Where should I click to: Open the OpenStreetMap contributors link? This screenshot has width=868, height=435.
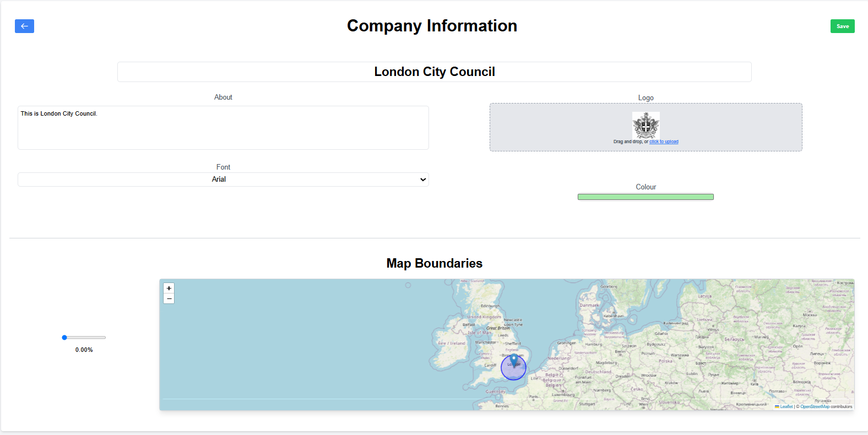815,406
